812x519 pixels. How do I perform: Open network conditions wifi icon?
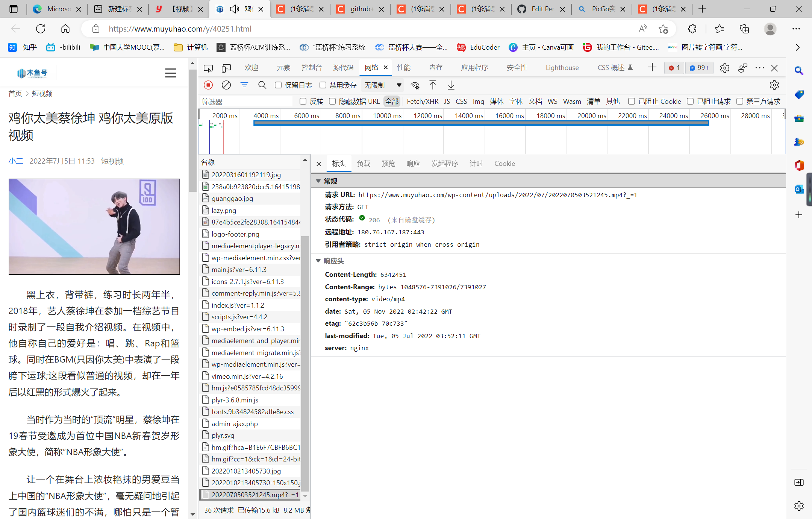[415, 85]
